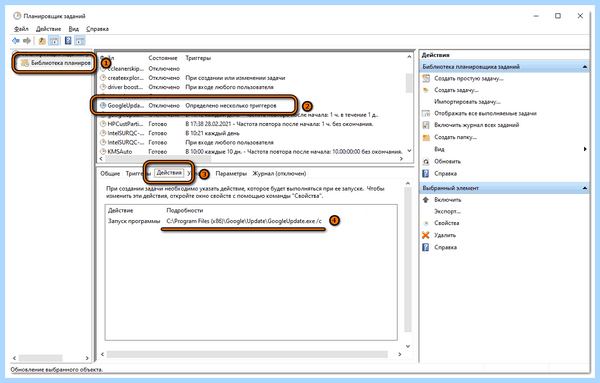Click the task list vertical scrollbar down arrow

tap(409, 151)
